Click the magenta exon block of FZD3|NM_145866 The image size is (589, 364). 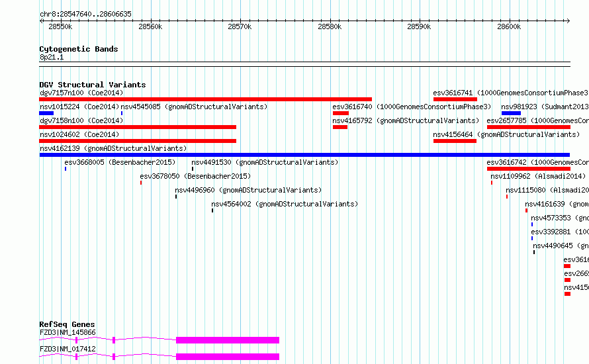(x=228, y=340)
